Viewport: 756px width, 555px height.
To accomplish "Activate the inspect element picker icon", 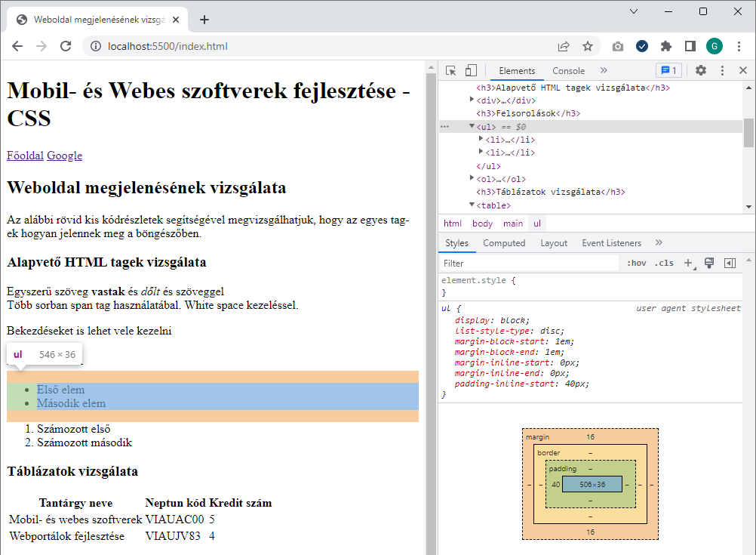I will click(x=450, y=71).
